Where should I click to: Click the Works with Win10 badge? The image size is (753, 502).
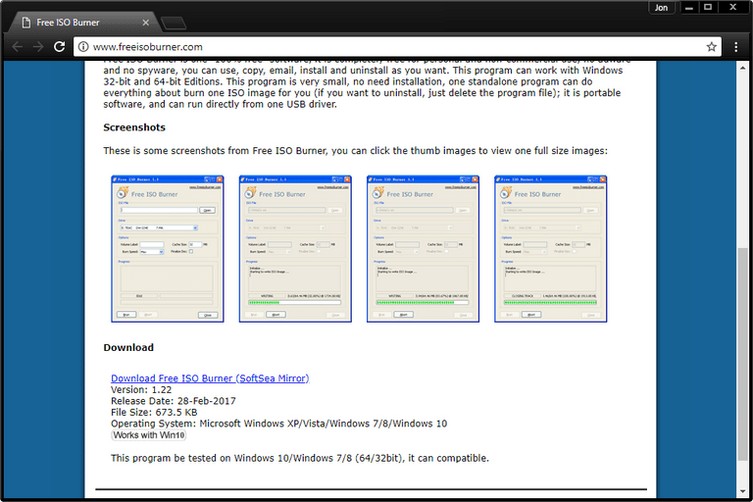(149, 435)
